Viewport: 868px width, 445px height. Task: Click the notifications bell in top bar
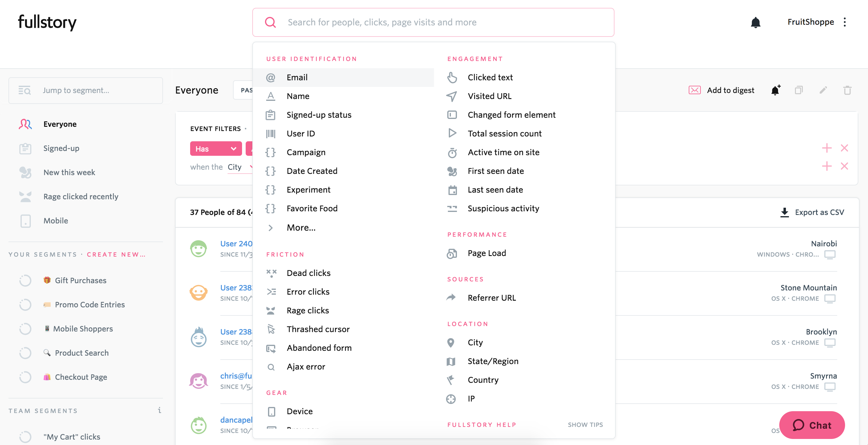755,22
